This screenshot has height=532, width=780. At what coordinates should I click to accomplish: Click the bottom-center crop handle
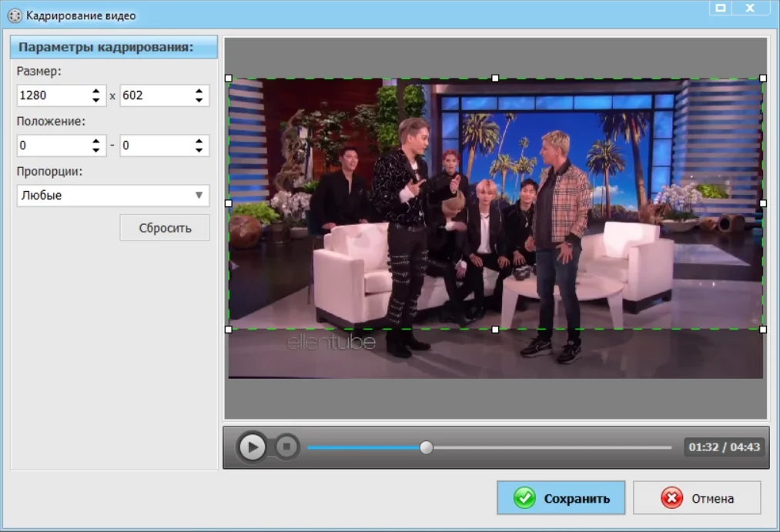pyautogui.click(x=495, y=330)
